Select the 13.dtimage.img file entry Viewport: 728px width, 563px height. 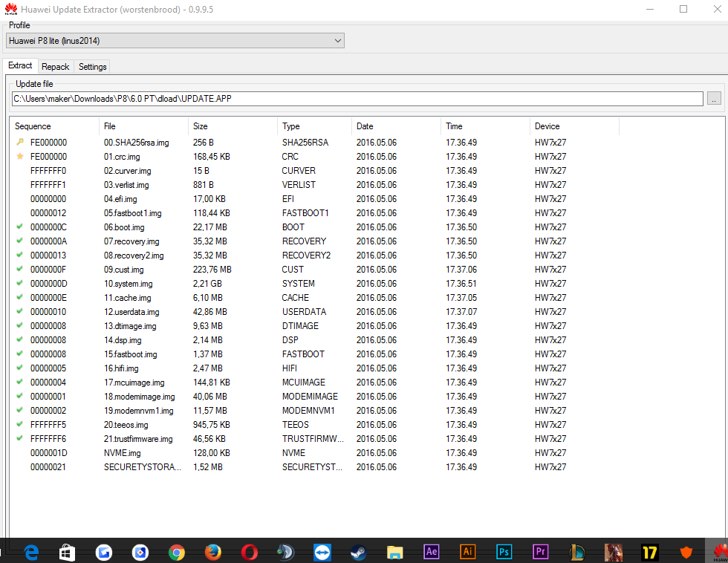click(130, 326)
